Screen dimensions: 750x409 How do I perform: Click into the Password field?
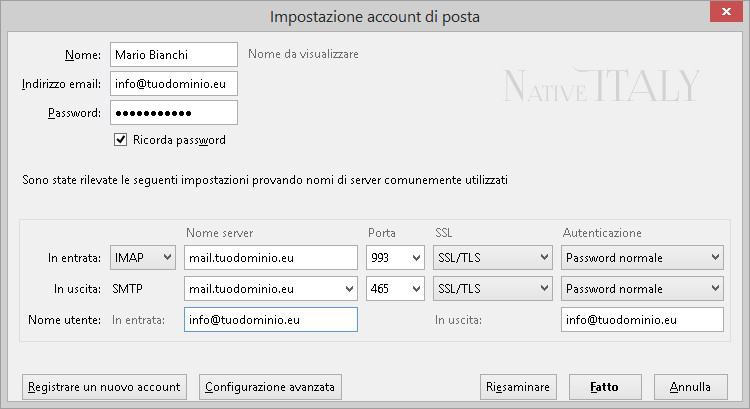[x=174, y=113]
